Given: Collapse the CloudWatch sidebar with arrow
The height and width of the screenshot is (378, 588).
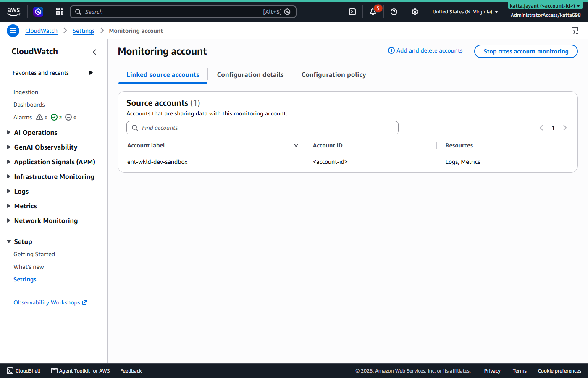Looking at the screenshot, I should 94,52.
